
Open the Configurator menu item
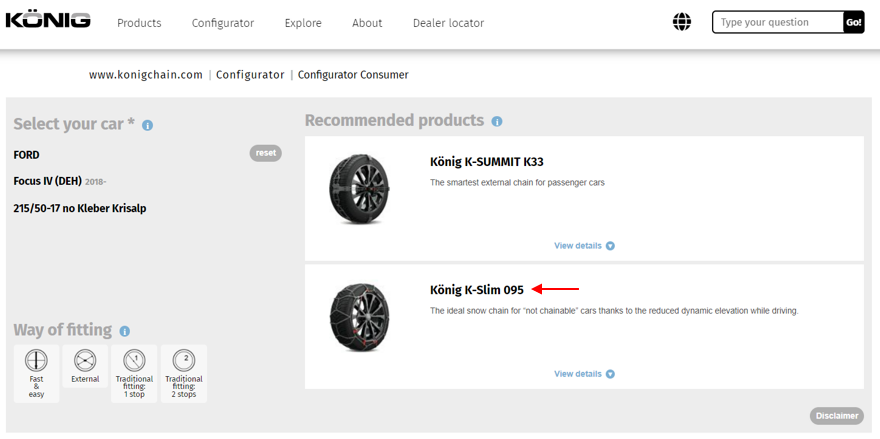click(222, 23)
